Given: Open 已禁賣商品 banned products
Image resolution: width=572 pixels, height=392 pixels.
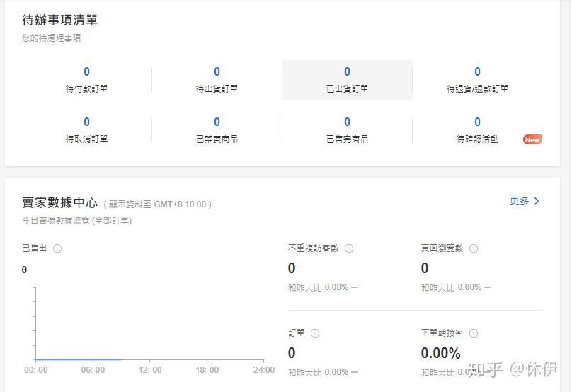Looking at the screenshot, I should click(217, 130).
